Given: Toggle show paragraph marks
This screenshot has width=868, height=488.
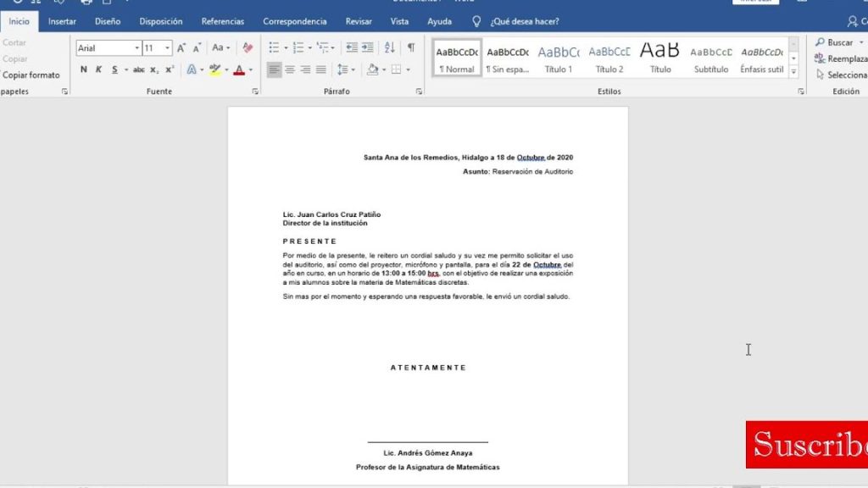Looking at the screenshot, I should tap(411, 48).
